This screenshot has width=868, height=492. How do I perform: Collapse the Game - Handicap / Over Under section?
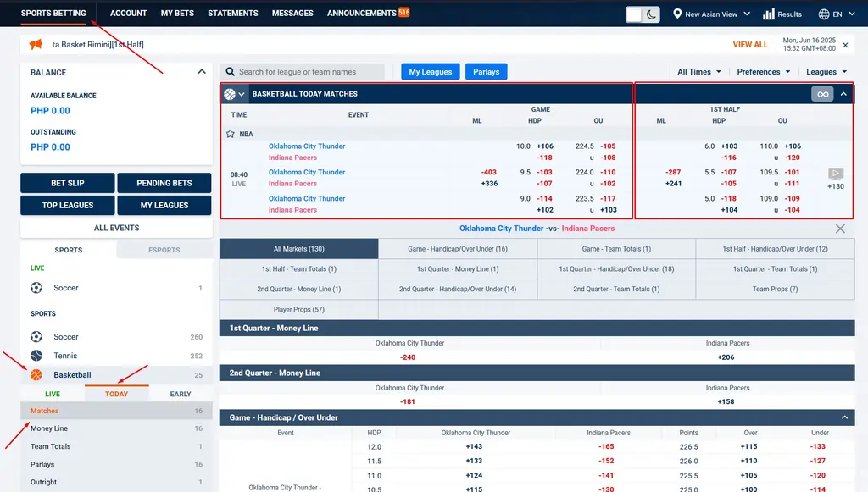[x=845, y=418]
